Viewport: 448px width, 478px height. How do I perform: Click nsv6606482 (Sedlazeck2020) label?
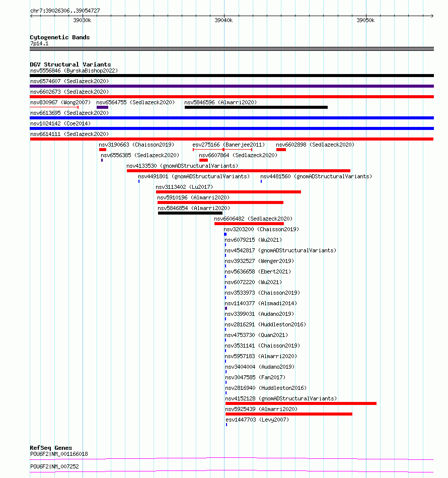253,219
